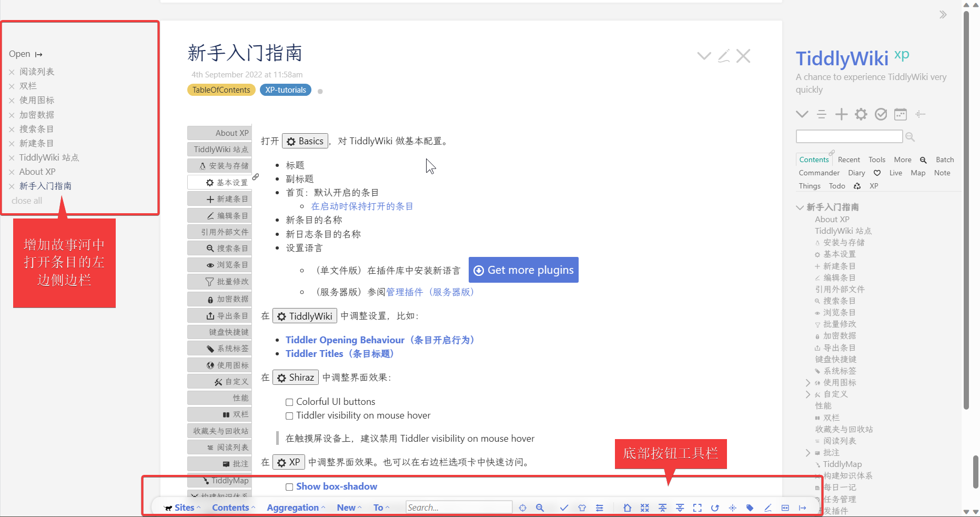Open Sites dropdown in bottom toolbar
980x517 pixels.
183,508
